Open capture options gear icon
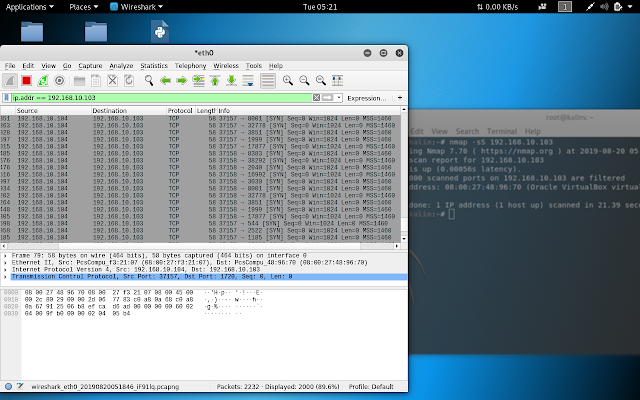Image resolution: width=640 pixels, height=400 pixels. (60, 80)
